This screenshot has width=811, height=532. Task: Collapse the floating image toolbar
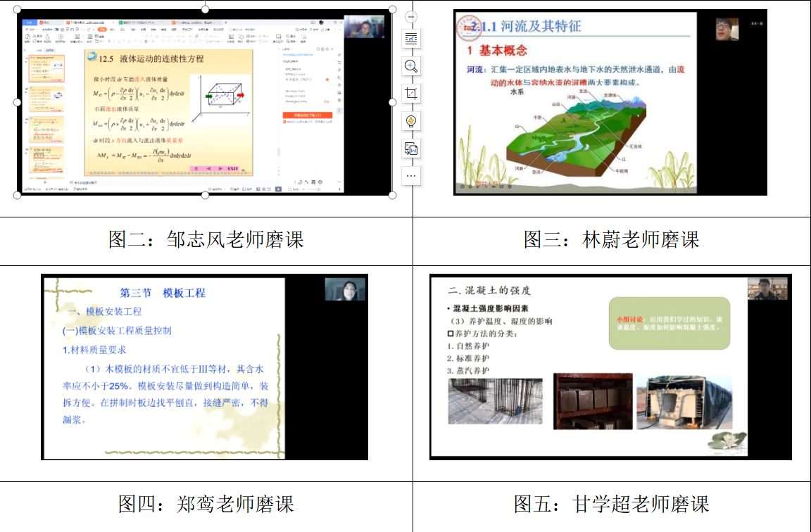tap(412, 16)
